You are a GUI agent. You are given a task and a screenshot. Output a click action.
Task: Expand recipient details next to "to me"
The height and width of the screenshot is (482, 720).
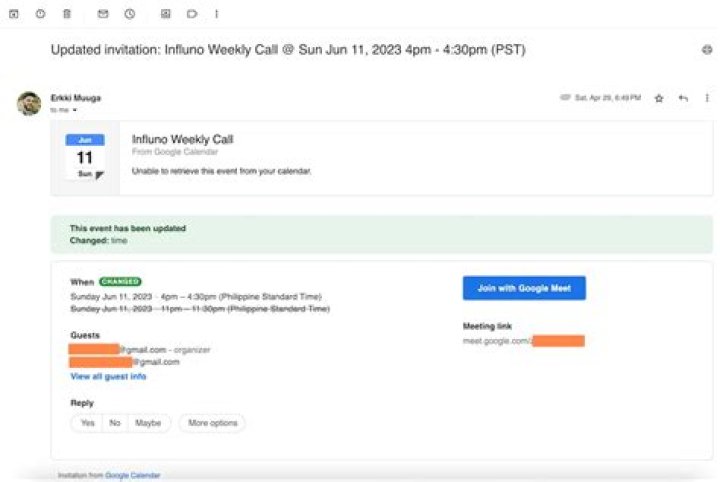(74, 110)
